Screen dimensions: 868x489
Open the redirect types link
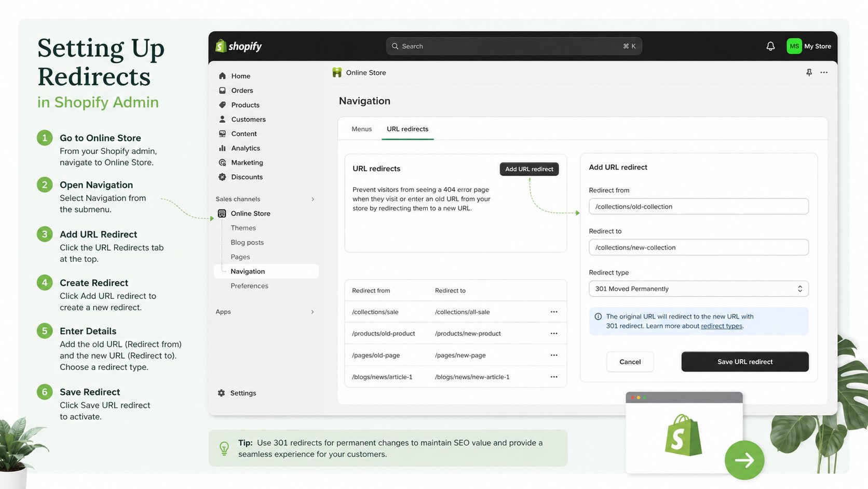[722, 326]
